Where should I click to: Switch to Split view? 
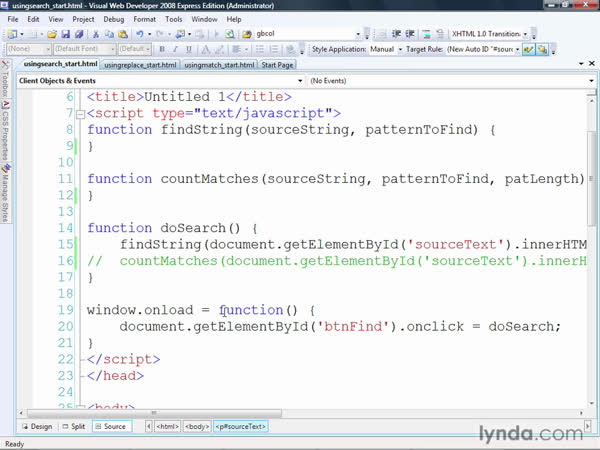[x=72, y=426]
